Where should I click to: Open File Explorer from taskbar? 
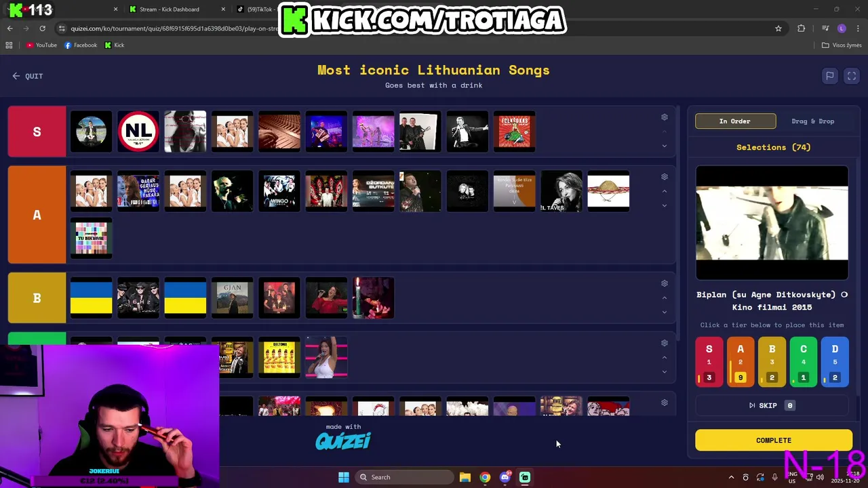click(x=465, y=477)
